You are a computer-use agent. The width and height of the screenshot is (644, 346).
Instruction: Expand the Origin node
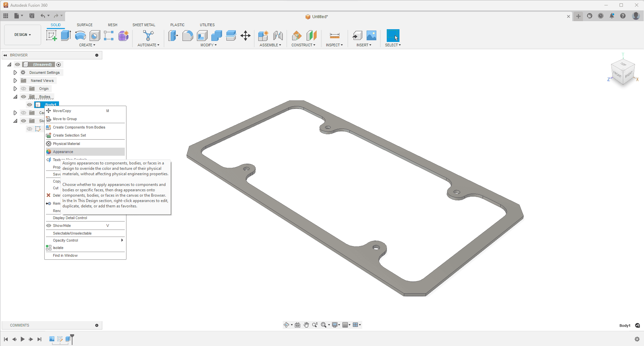tap(15, 89)
